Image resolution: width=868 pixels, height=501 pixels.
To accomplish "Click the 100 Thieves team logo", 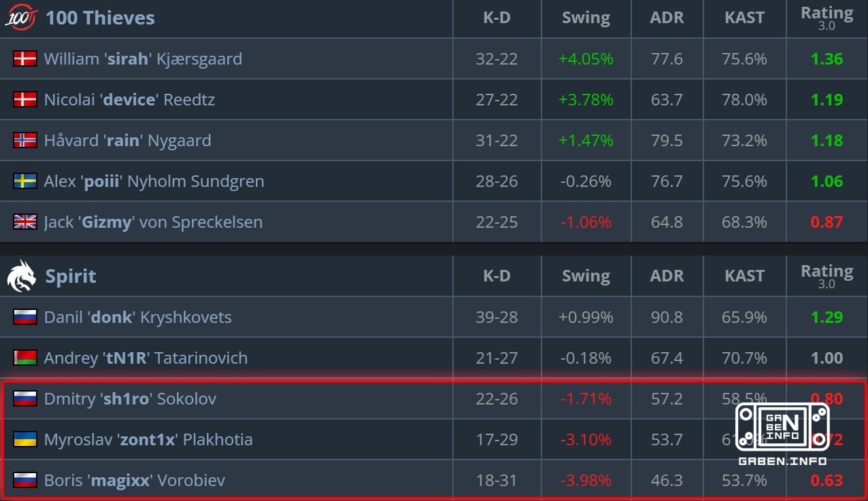I will click(22, 18).
